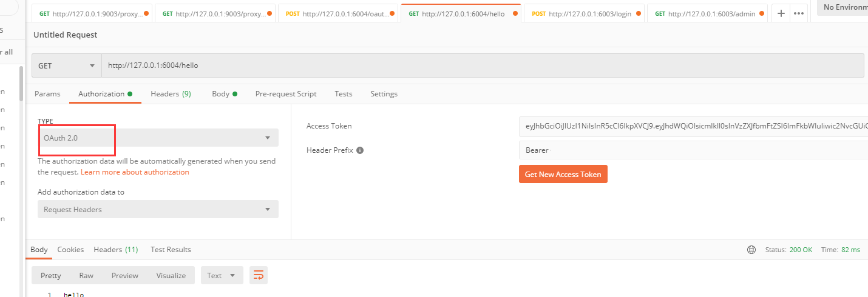The image size is (868, 297).
Task: Click the Untitled Request title
Action: [x=65, y=35]
